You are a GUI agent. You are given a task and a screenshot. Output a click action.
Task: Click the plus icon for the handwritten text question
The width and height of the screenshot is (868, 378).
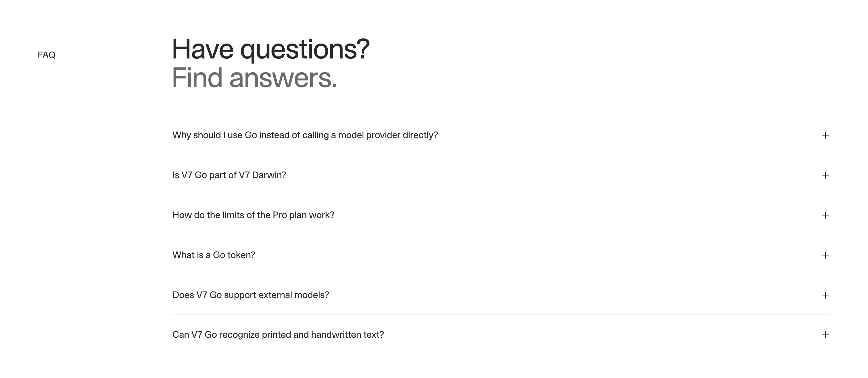click(825, 335)
